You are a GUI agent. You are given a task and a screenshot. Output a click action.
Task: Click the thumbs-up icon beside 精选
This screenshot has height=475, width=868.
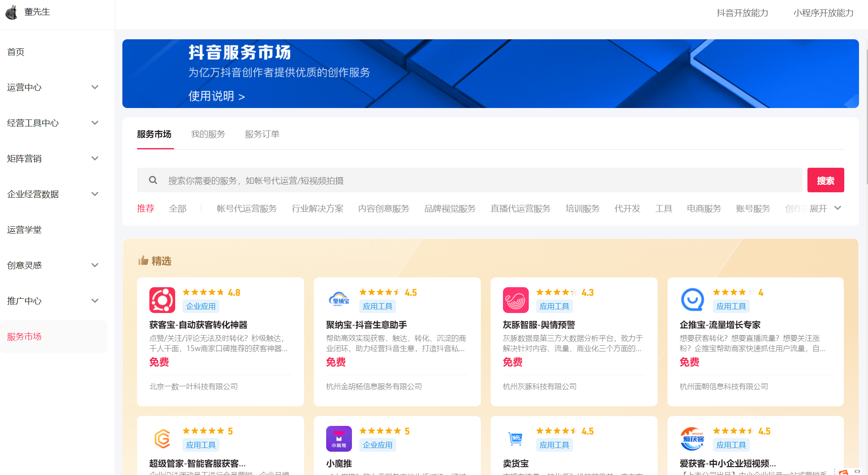(143, 260)
